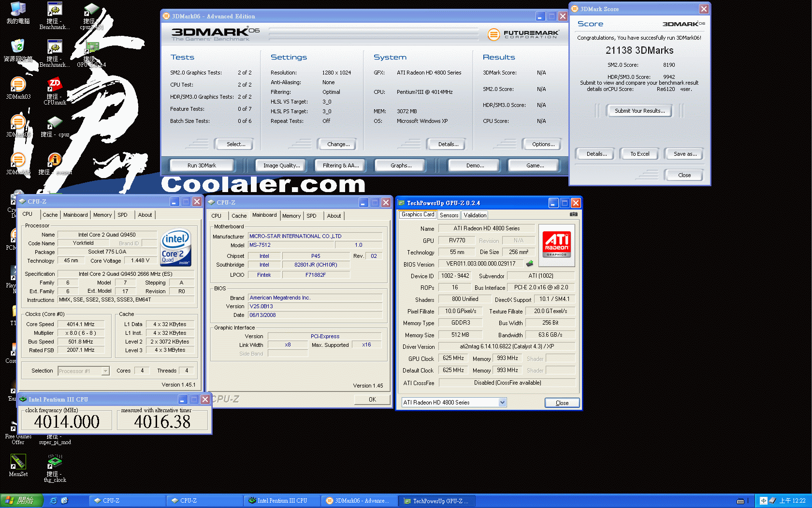Click the Run 3DMark button
The width and height of the screenshot is (812, 508).
pyautogui.click(x=202, y=165)
